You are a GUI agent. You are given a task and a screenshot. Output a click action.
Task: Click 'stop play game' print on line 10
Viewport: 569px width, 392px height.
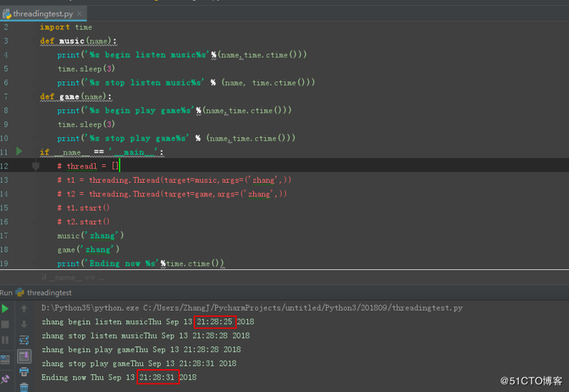(x=177, y=138)
